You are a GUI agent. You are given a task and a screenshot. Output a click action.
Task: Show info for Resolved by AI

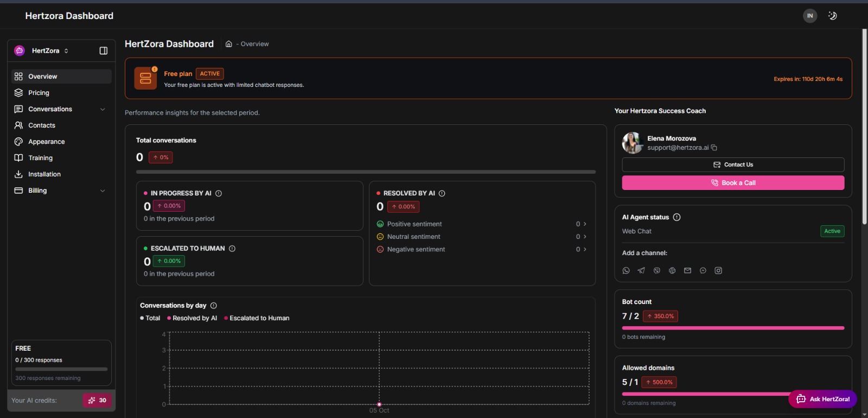click(442, 193)
